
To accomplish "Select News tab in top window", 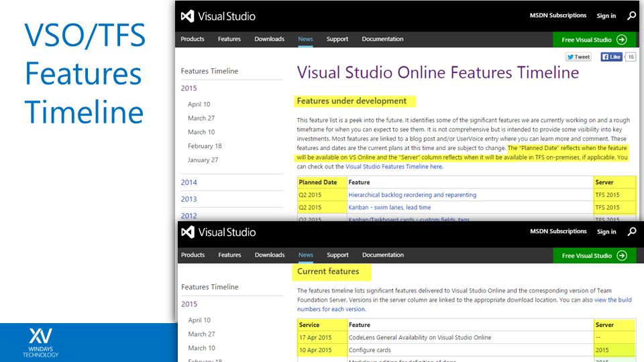I will tap(305, 39).
